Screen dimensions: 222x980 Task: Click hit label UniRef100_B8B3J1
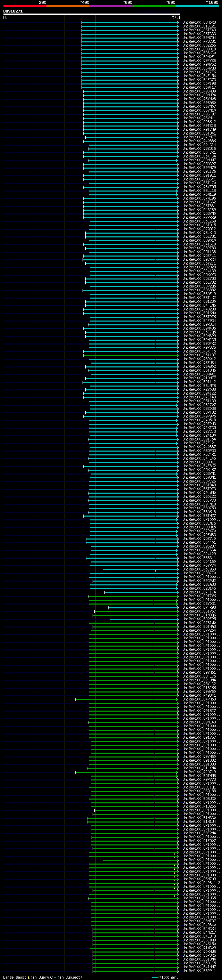point(199,558)
